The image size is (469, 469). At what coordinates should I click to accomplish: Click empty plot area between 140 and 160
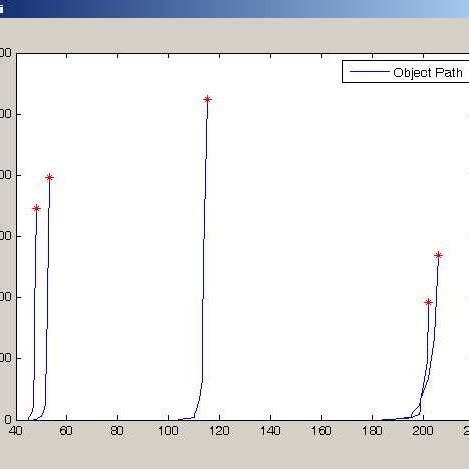coord(296,233)
